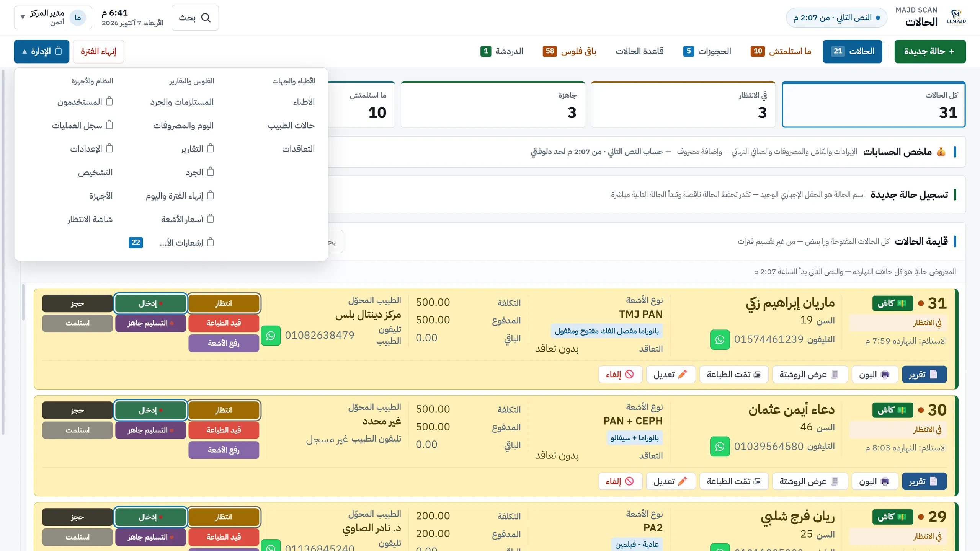
Task: Open the الحالات tab with 21 badge
Action: pos(853,51)
